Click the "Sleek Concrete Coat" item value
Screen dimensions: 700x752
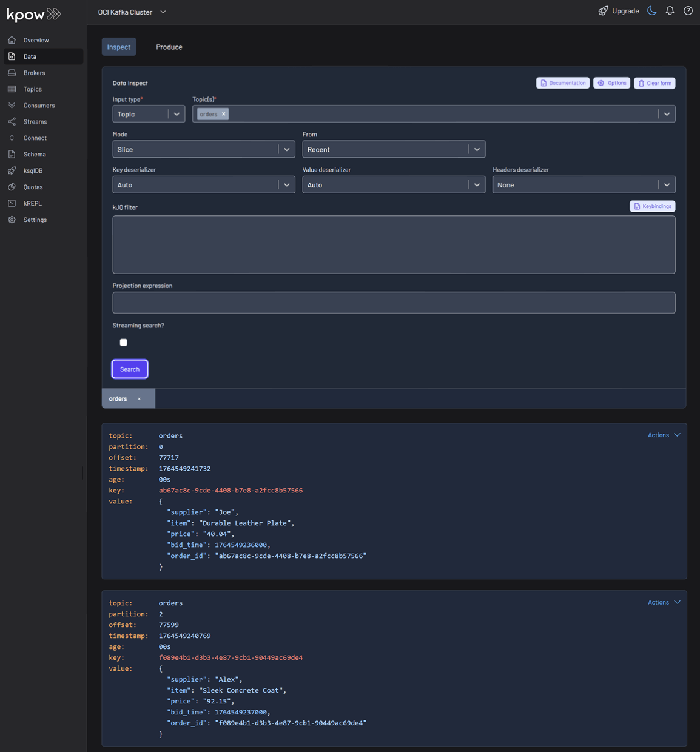pyautogui.click(x=241, y=691)
